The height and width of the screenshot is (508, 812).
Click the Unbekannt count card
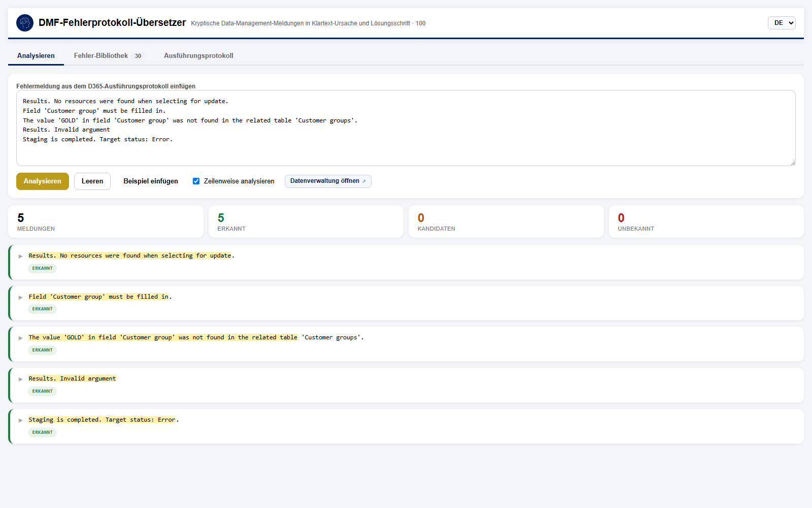click(x=706, y=221)
